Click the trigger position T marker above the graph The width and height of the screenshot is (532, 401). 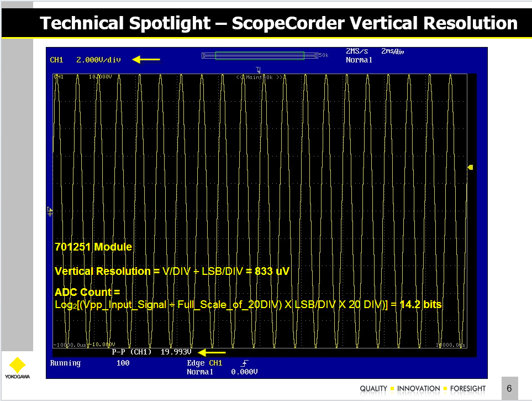click(x=258, y=70)
